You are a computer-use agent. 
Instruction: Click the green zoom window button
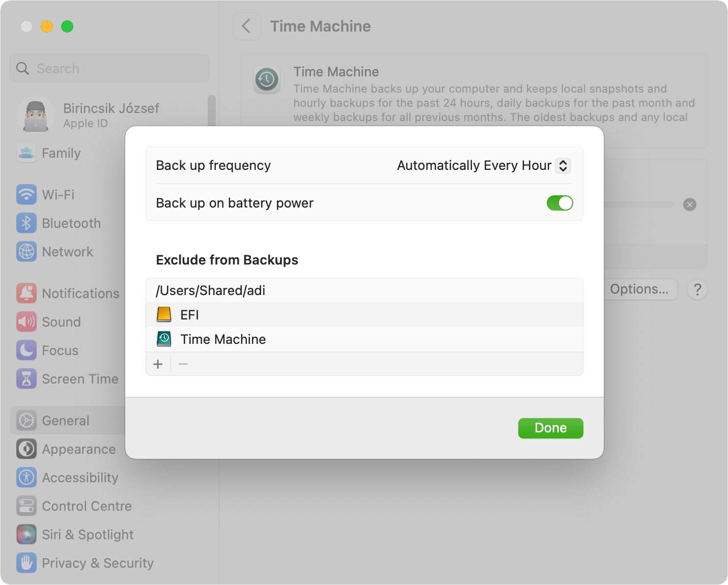(x=67, y=26)
